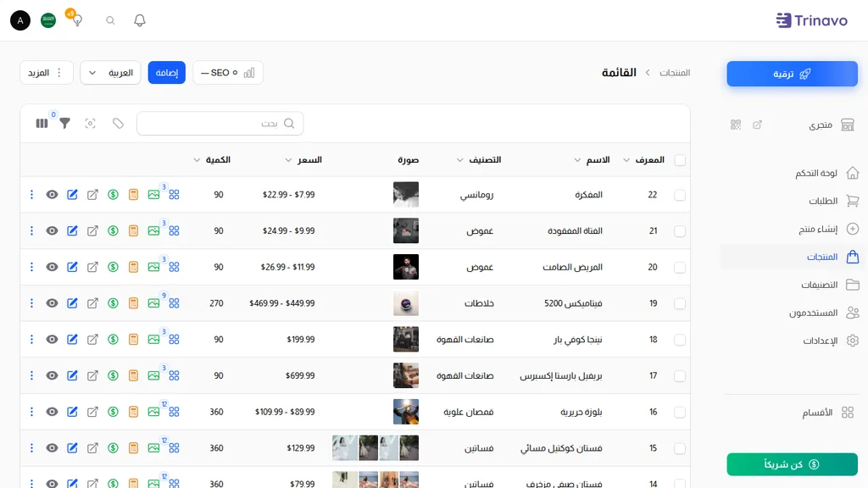868x488 pixels.
Task: Open images icon for الفتاة المفقودة
Action: point(154,230)
